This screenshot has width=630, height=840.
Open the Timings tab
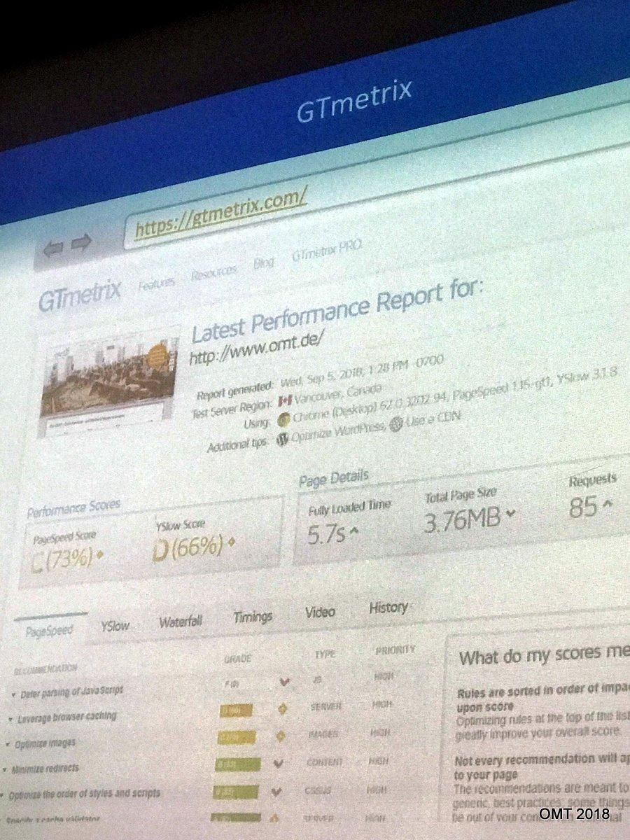click(253, 617)
